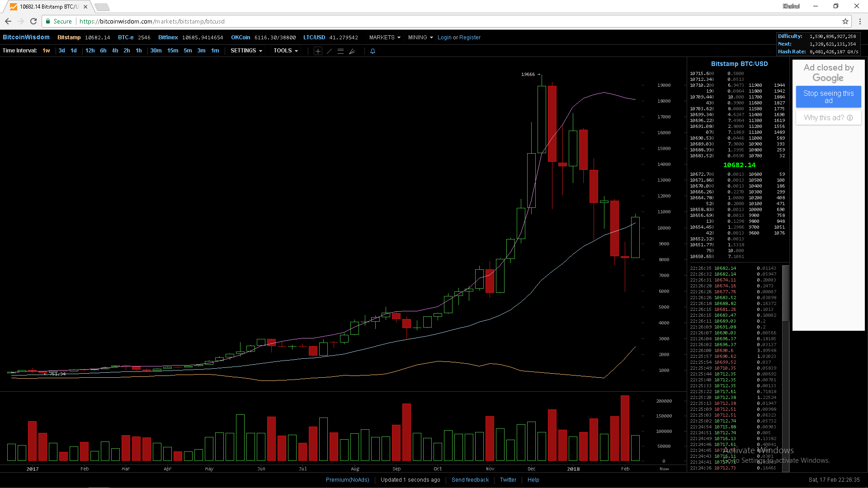
Task: Open the price alert bell
Action: tap(373, 51)
